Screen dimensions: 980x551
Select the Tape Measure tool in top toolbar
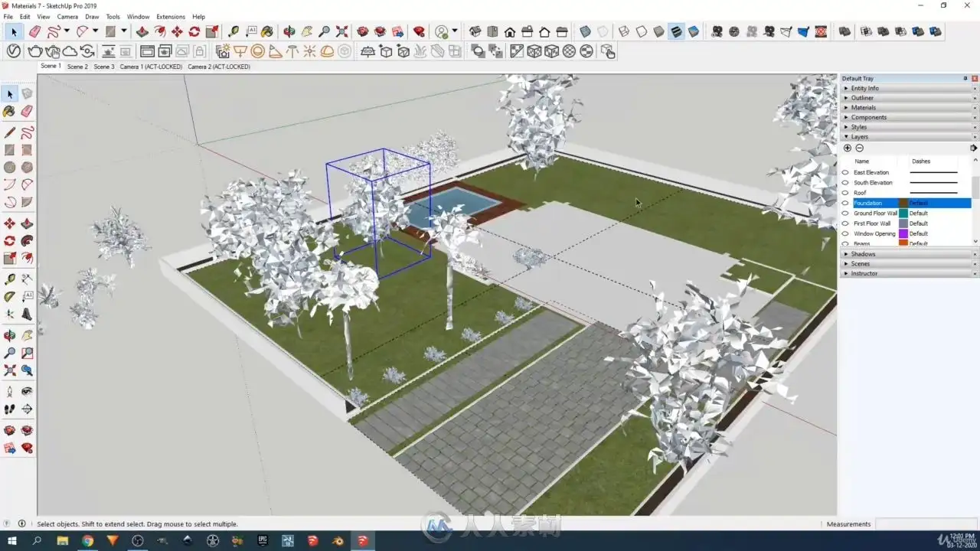tap(233, 31)
